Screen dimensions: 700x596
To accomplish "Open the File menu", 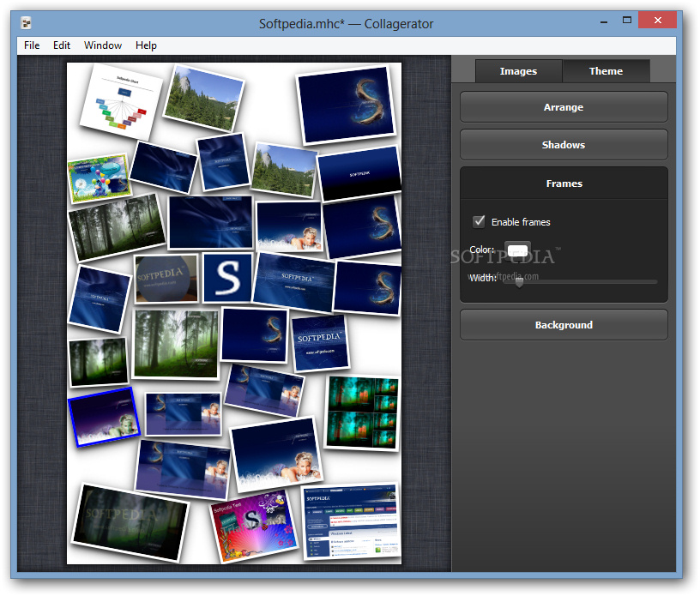I will pos(32,45).
